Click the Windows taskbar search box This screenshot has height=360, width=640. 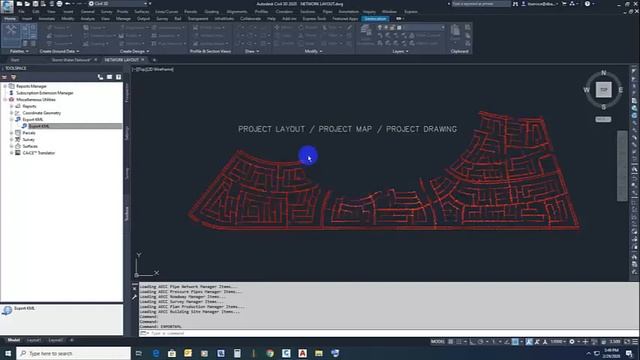point(73,353)
